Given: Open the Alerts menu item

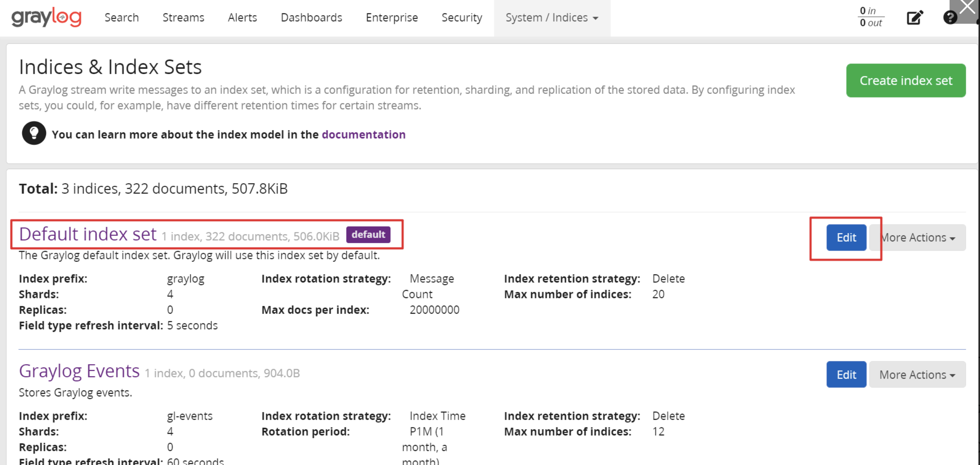Looking at the screenshot, I should (242, 17).
